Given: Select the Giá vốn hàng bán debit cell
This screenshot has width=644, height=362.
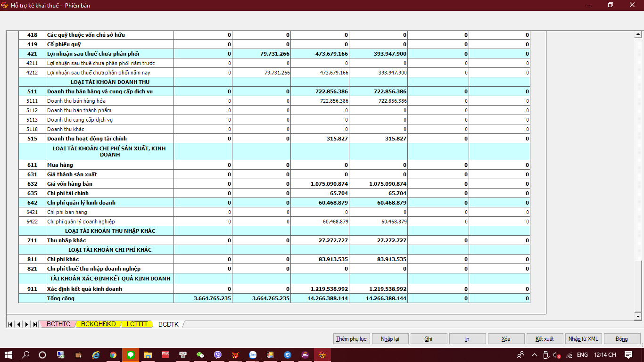Looking at the screenshot, I should tap(320, 184).
